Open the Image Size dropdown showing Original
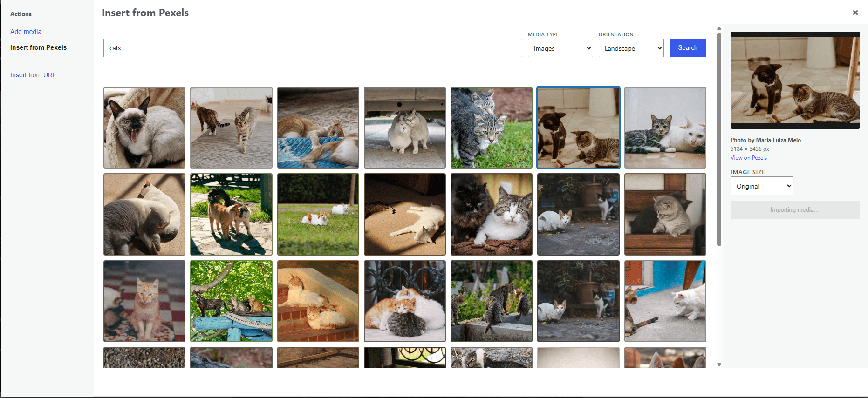 pos(762,186)
